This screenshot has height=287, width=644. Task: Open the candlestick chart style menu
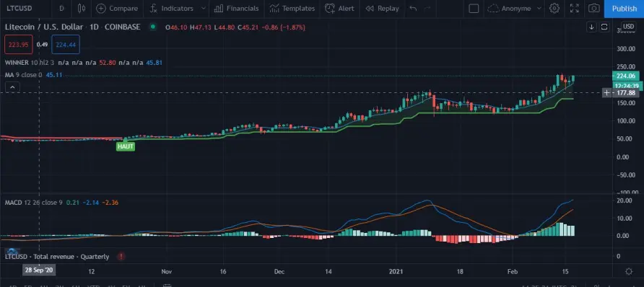[82, 8]
